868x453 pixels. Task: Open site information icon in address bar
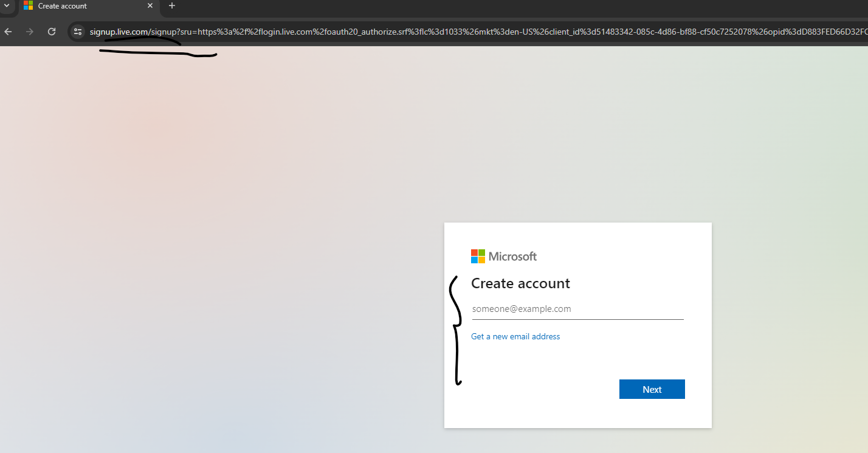[77, 32]
